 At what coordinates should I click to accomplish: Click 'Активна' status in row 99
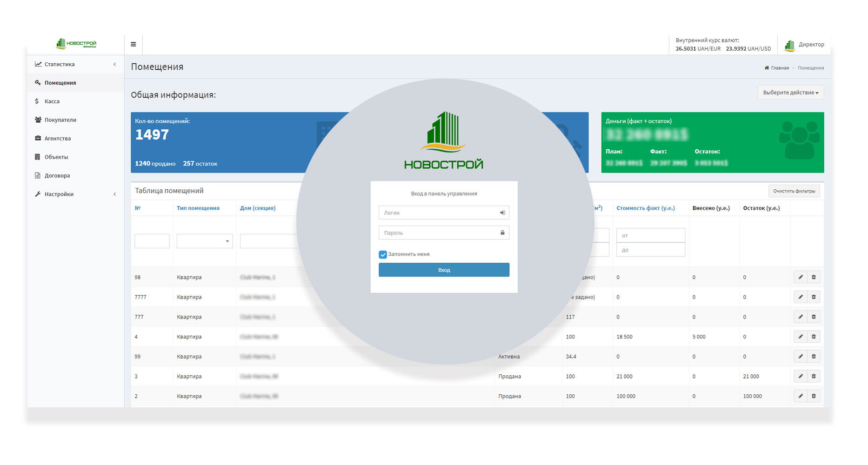509,357
